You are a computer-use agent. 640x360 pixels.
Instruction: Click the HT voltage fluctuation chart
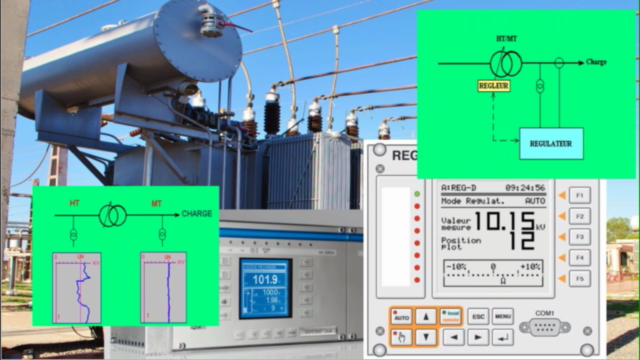click(x=77, y=288)
